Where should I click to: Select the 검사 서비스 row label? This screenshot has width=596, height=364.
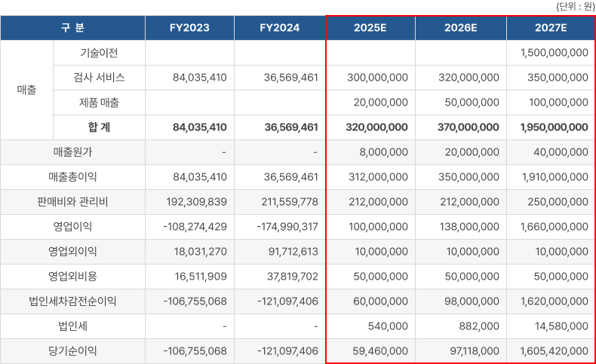click(x=99, y=78)
